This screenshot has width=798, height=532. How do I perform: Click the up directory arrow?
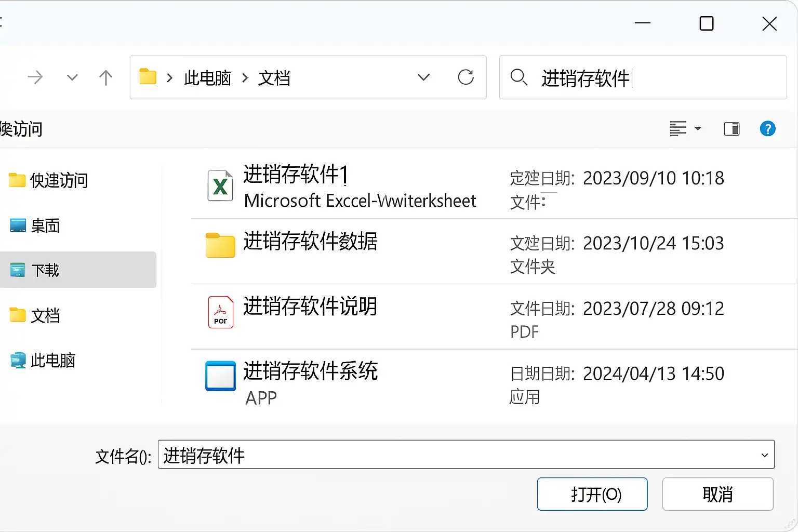(105, 78)
